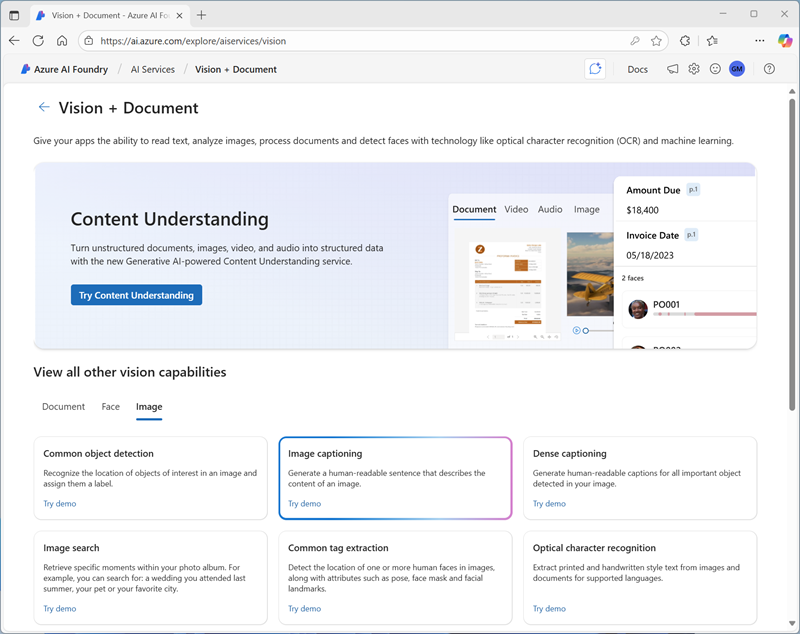Switch to the Document capabilities tab
Image resolution: width=800 pixels, height=634 pixels.
tap(63, 407)
